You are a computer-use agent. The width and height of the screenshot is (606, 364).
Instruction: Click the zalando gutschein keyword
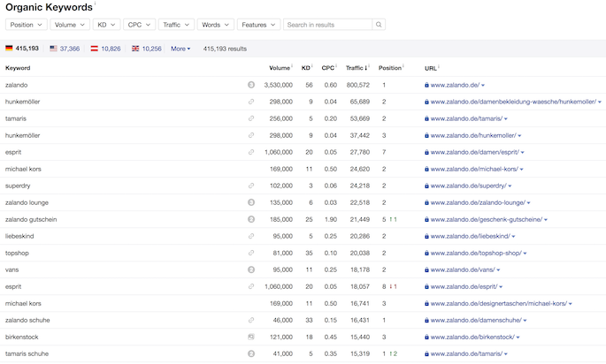pos(31,219)
